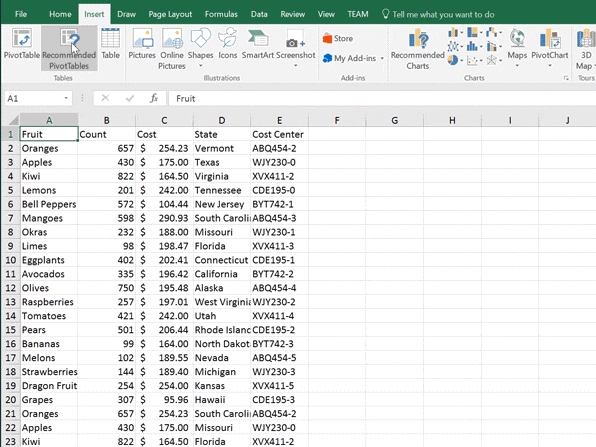Viewport: 596px width, 447px height.
Task: Open Charts dialog launcher
Action: (x=566, y=78)
